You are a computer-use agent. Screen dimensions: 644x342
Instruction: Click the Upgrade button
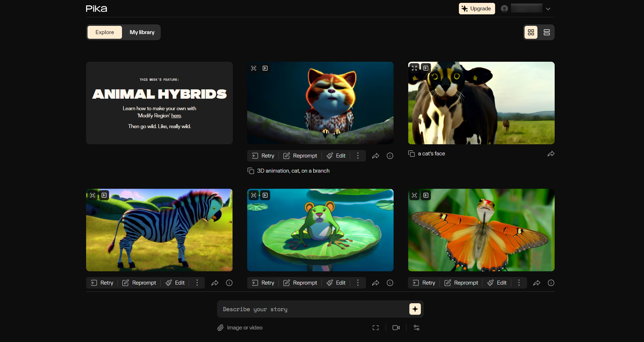(x=476, y=9)
